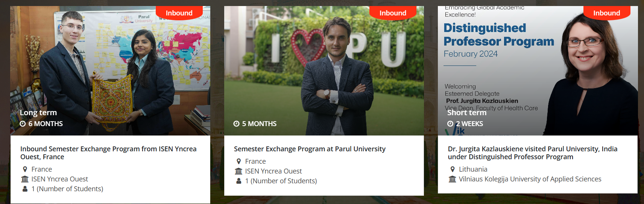
Task: Click the institution icon in second card
Action: [x=238, y=171]
